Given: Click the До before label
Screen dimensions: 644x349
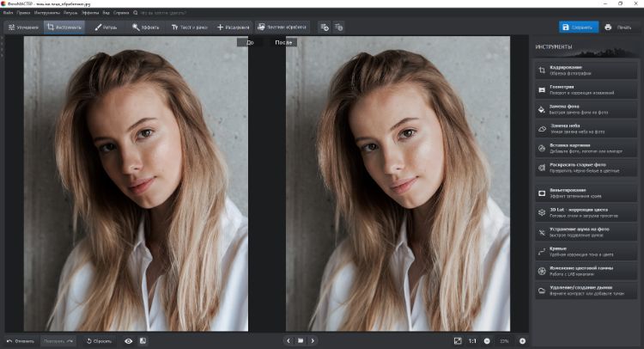Looking at the screenshot, I should tap(250, 42).
